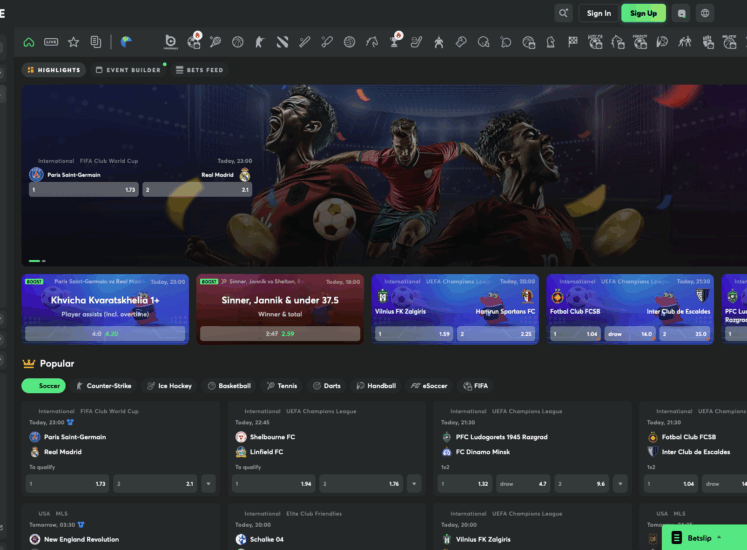Image resolution: width=747 pixels, height=550 pixels.
Task: Select the Ice Hockey sport filter
Action: (x=168, y=386)
